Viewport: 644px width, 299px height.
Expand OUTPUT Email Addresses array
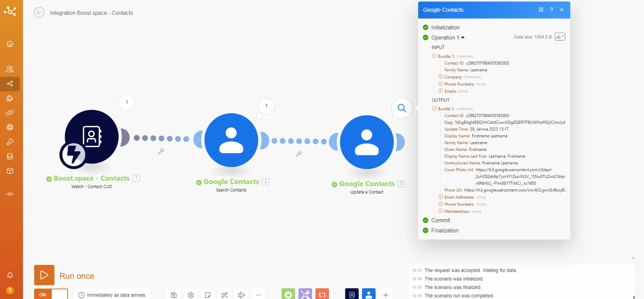coord(440,197)
